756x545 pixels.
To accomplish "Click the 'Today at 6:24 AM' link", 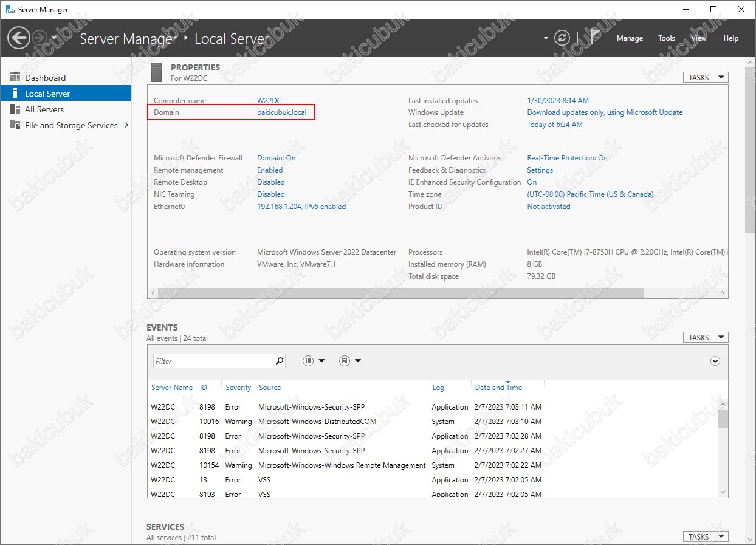I will coord(555,125).
